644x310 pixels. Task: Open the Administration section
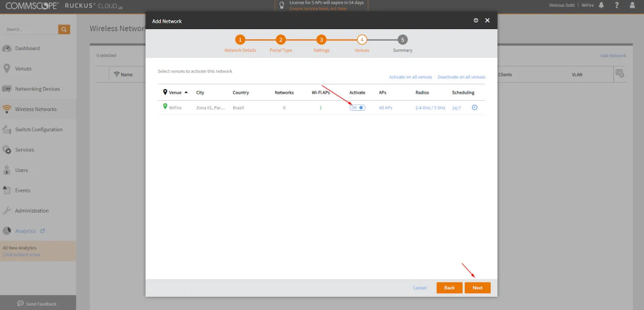point(32,211)
